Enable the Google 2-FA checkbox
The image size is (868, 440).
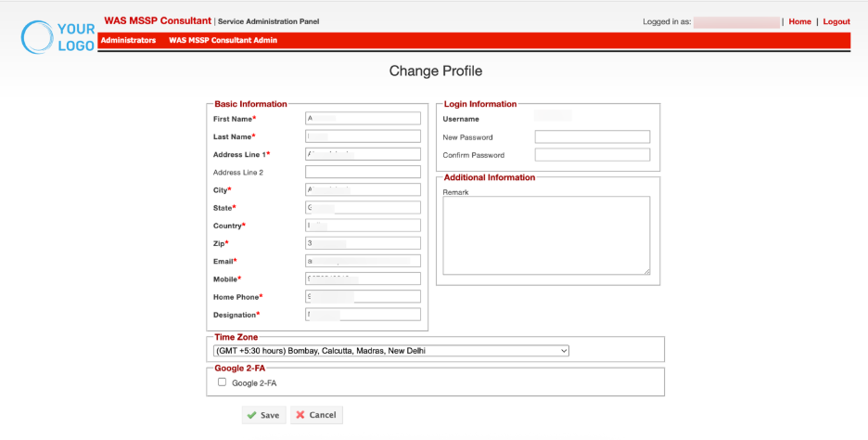[222, 382]
